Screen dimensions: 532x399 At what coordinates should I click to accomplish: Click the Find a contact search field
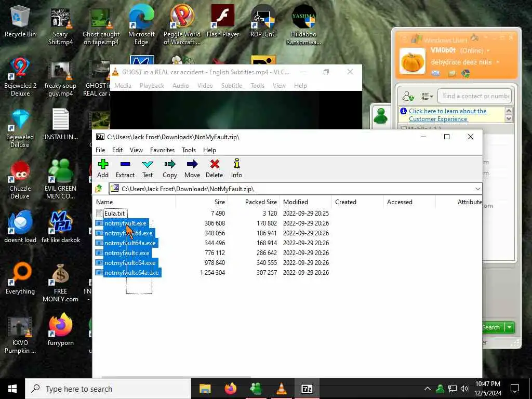[x=474, y=96]
